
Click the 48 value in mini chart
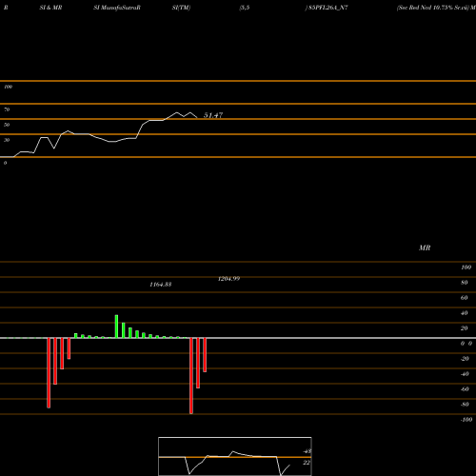pos(307,451)
